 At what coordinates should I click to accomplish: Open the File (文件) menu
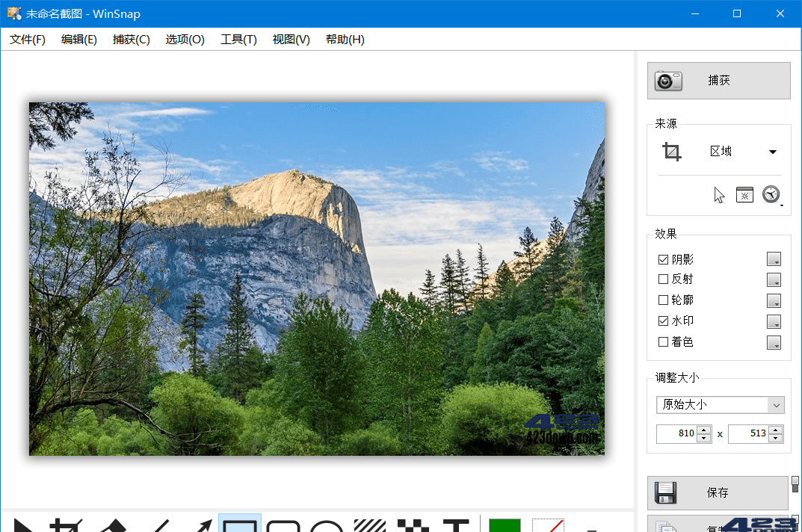pyautogui.click(x=28, y=40)
